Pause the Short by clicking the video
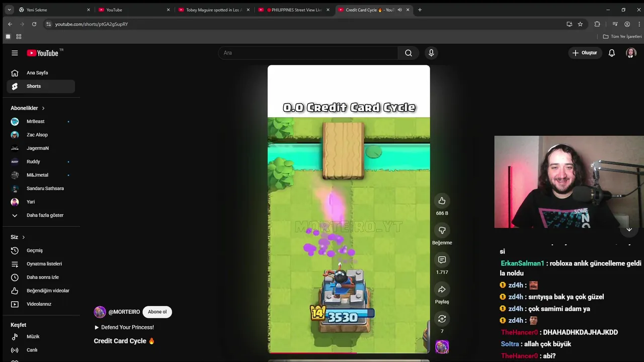The height and width of the screenshot is (362, 644). (x=349, y=209)
